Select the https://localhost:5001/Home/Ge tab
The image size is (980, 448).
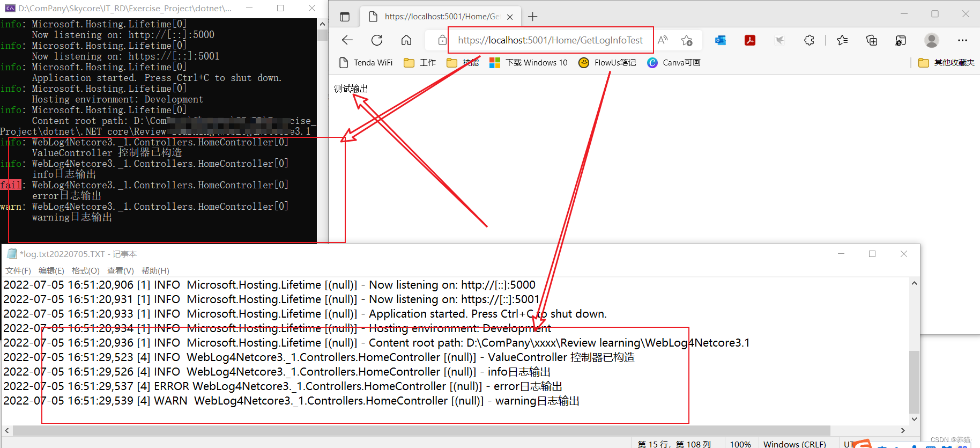coord(440,17)
